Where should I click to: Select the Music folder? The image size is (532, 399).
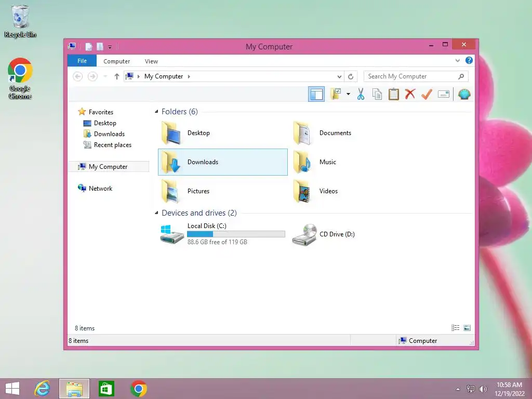(354, 162)
